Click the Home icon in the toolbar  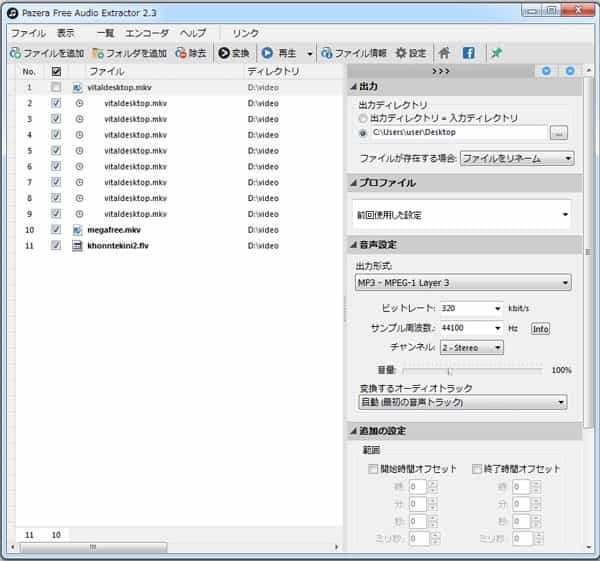pos(444,53)
